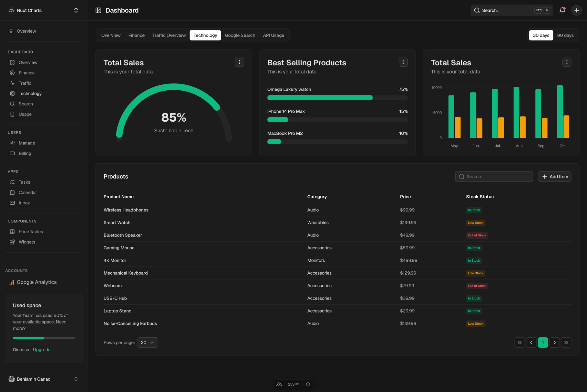
Task: Expand the Nuxt Charts workspace switcher
Action: tap(76, 10)
